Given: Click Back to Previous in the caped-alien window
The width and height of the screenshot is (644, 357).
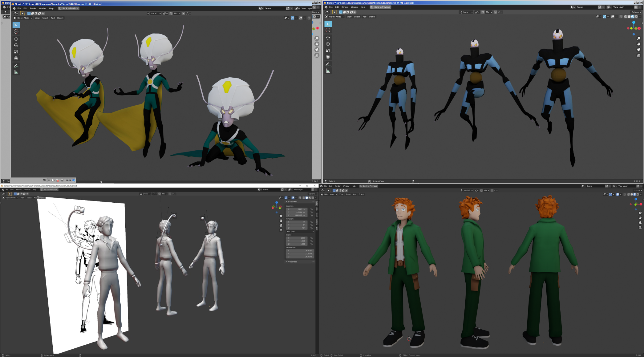Looking at the screenshot, I should tap(68, 8).
